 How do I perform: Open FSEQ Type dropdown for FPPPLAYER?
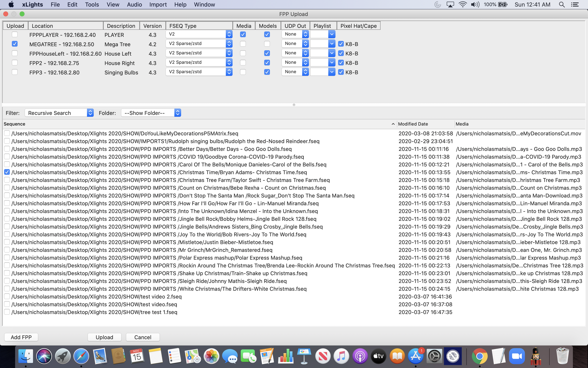click(199, 34)
